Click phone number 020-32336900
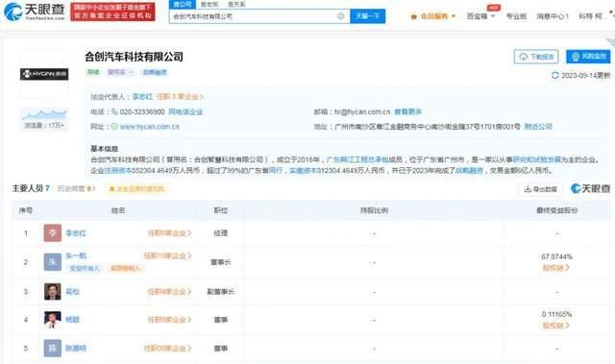The image size is (615, 364). pyautogui.click(x=142, y=112)
